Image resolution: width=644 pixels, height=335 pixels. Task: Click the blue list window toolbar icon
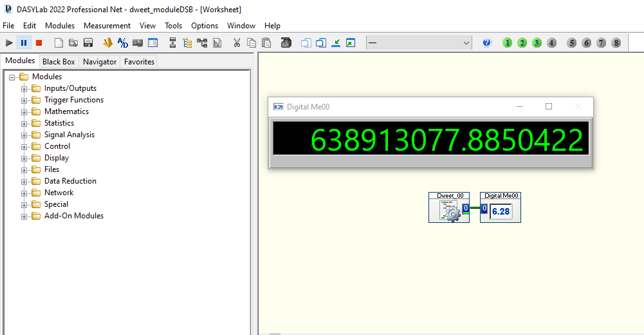pos(152,43)
